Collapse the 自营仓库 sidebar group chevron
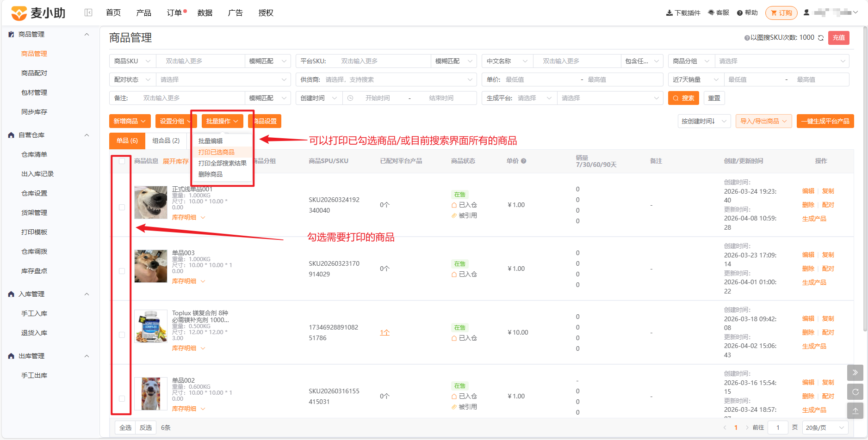868x440 pixels. 87,135
